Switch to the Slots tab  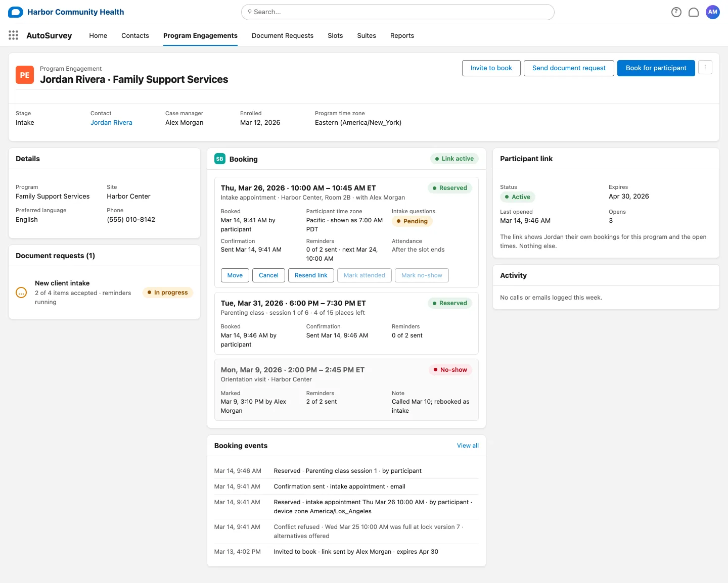tap(335, 35)
